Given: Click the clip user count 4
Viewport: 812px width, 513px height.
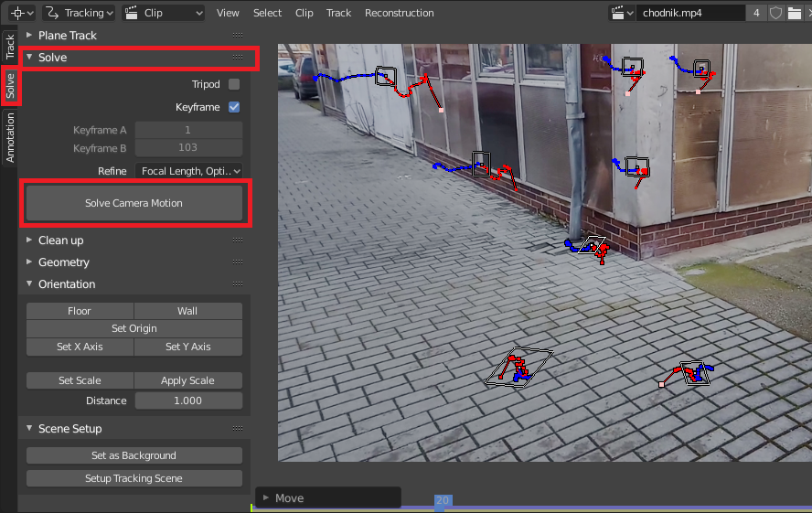Looking at the screenshot, I should coord(756,13).
